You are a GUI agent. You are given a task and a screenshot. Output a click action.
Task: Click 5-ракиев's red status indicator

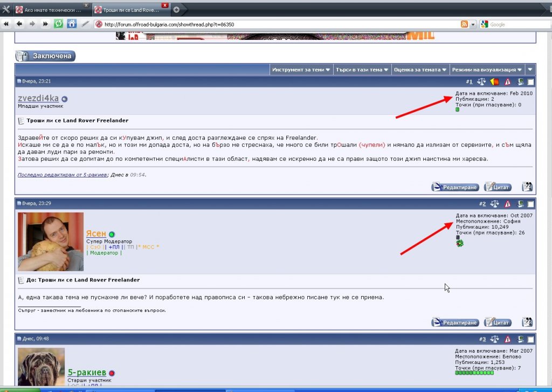112,373
